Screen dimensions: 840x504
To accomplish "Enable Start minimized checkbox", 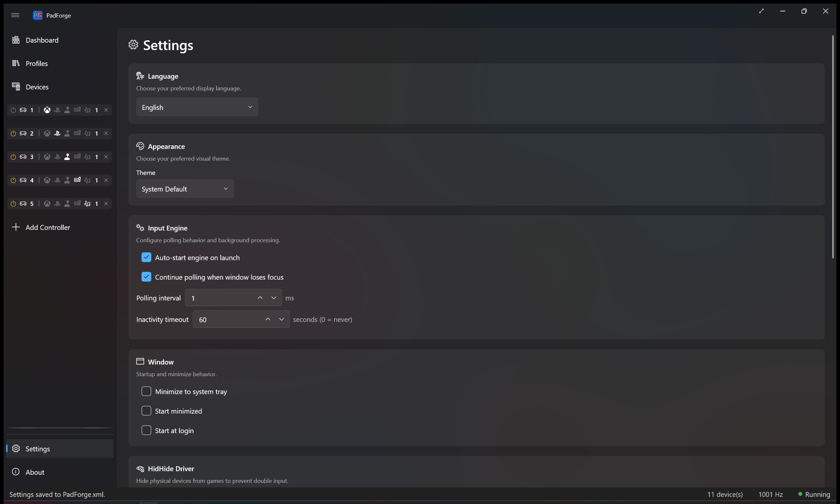I will [146, 411].
